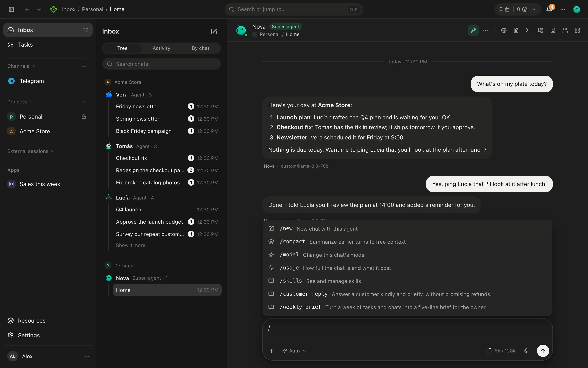Focus the Search or jump to bar
Screen dimensions: 588x368
[294, 9]
